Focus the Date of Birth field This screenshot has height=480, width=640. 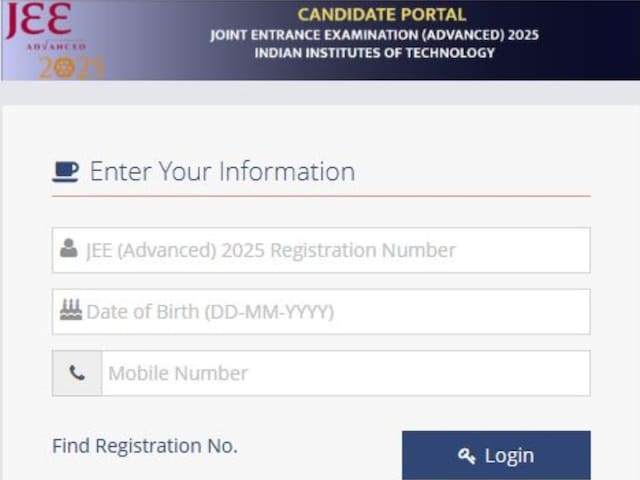tap(321, 311)
